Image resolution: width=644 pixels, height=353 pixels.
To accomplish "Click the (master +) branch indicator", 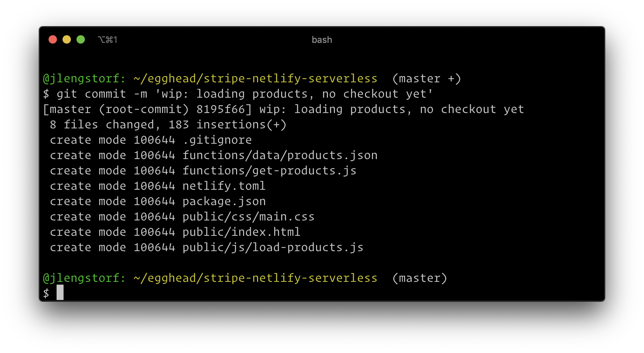I will click(427, 78).
